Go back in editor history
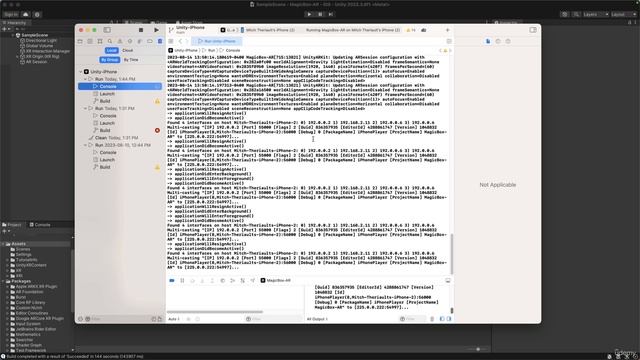Image resolution: width=640 pixels, height=360 pixels. tap(180, 41)
